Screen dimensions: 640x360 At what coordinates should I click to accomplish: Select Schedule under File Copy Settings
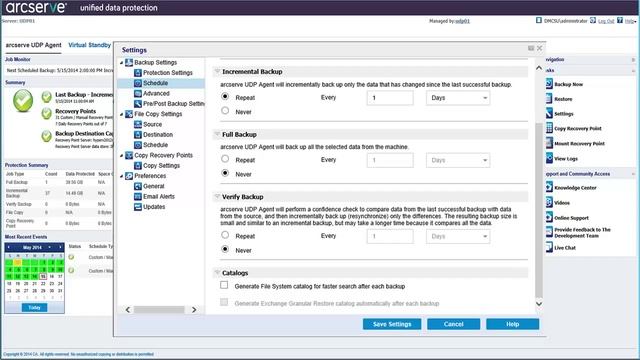point(156,145)
